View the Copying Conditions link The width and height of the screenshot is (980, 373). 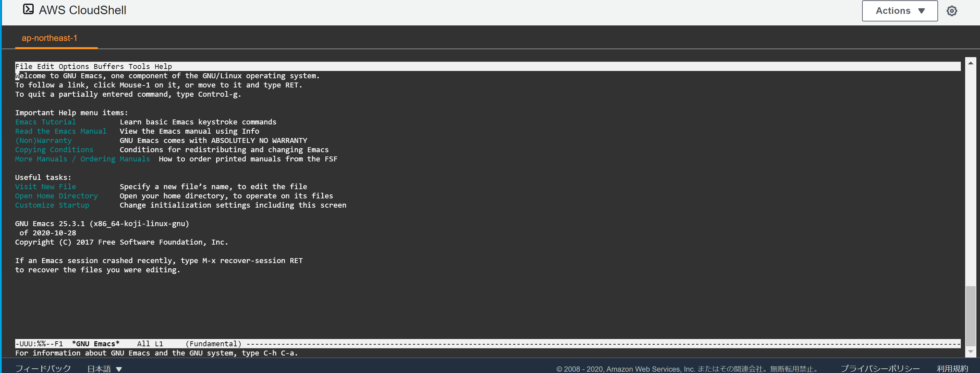pyautogui.click(x=54, y=150)
